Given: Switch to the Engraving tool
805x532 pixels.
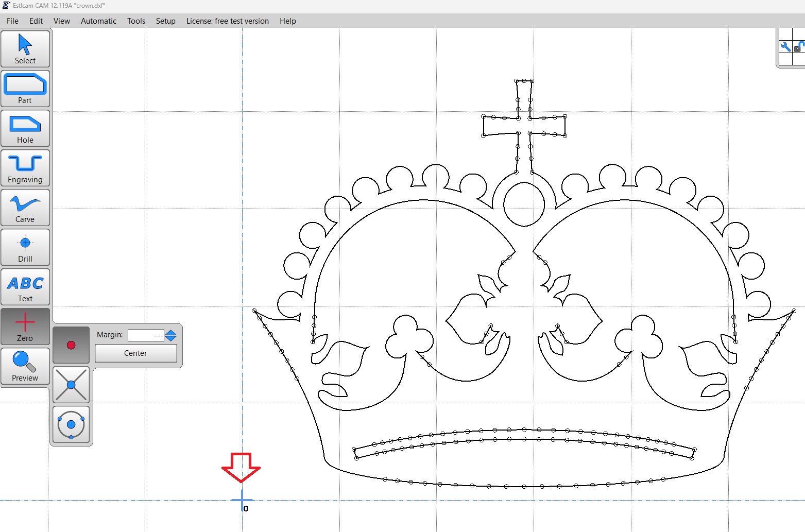Looking at the screenshot, I should click(x=25, y=168).
